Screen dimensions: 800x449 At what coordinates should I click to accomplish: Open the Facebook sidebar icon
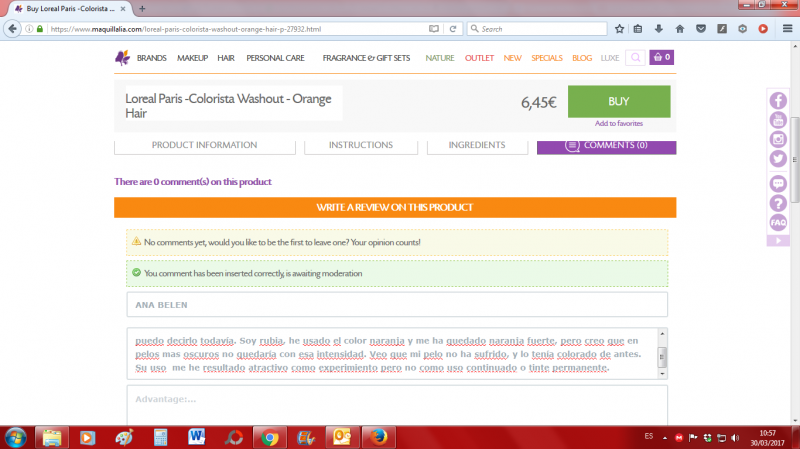click(778, 101)
